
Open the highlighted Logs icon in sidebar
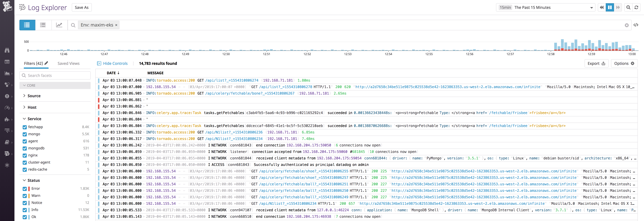[7, 154]
